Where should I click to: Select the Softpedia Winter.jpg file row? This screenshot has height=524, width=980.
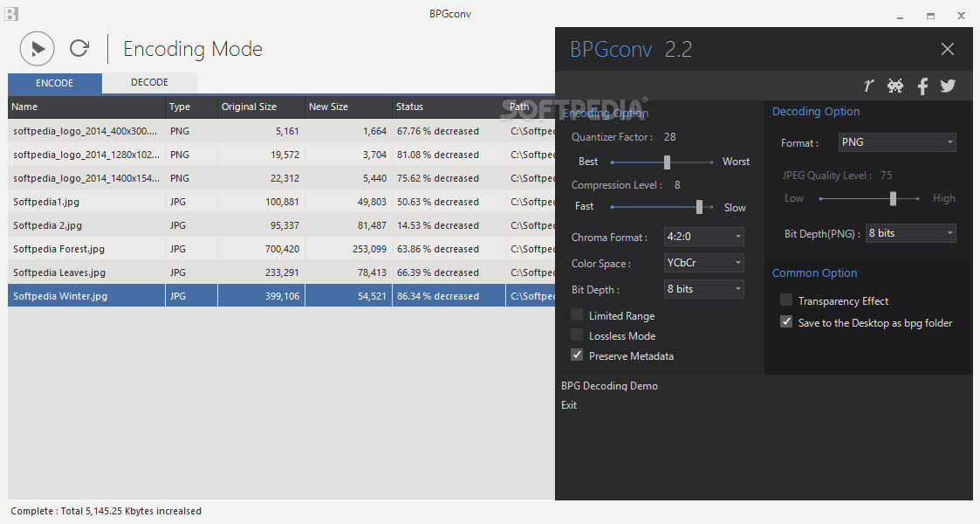click(281, 296)
